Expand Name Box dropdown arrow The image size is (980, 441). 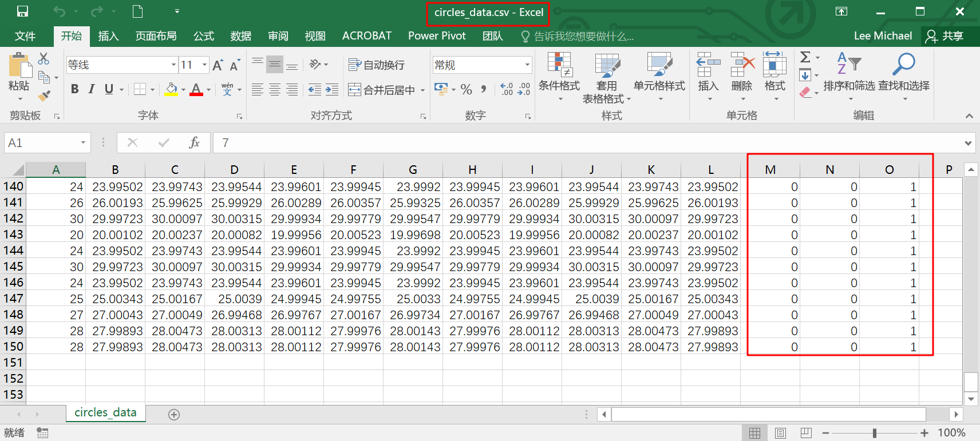[x=83, y=142]
